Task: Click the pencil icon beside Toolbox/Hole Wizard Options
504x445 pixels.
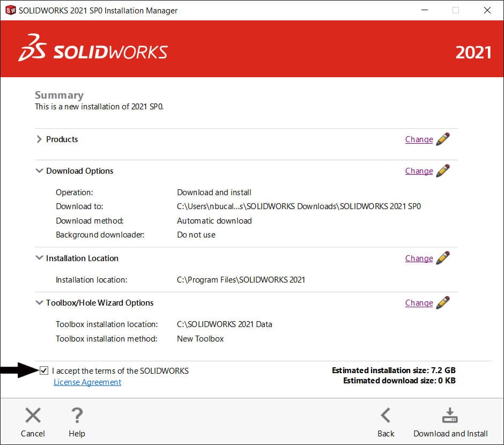Action: (x=443, y=303)
